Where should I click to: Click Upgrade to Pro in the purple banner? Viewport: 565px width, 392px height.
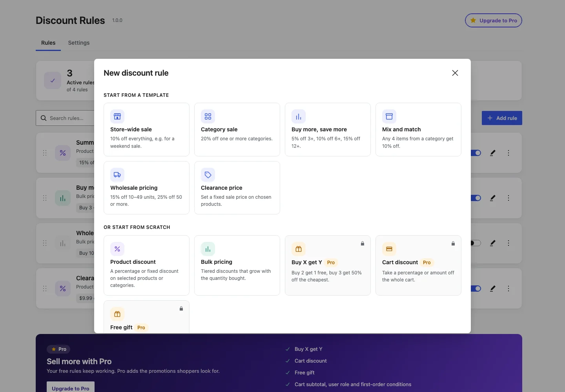pyautogui.click(x=71, y=388)
